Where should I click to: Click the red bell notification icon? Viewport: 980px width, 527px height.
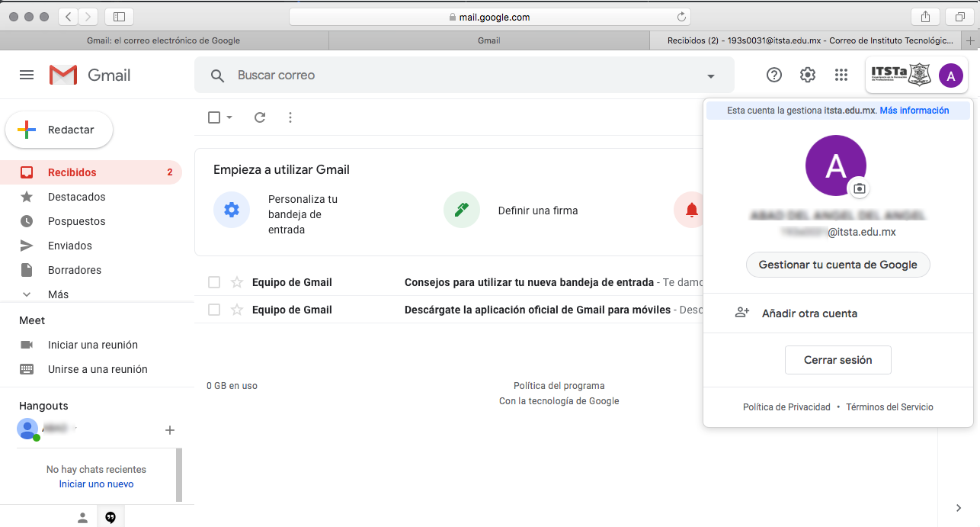pos(691,210)
